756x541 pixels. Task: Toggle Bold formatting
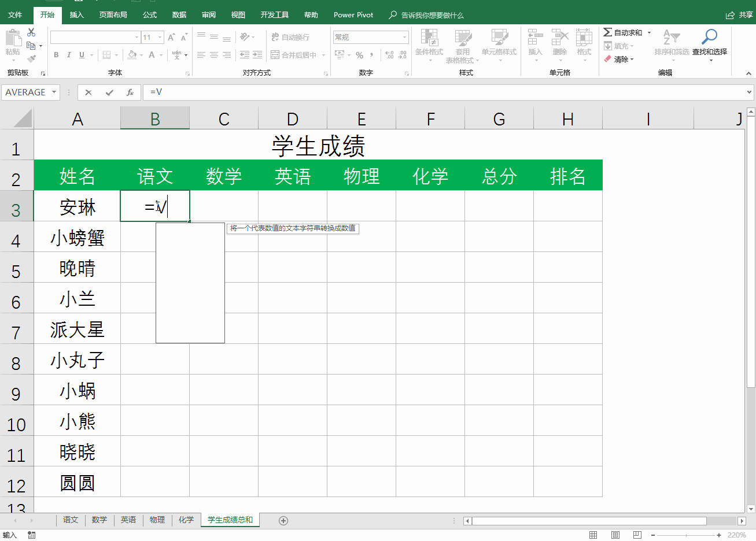pyautogui.click(x=56, y=55)
